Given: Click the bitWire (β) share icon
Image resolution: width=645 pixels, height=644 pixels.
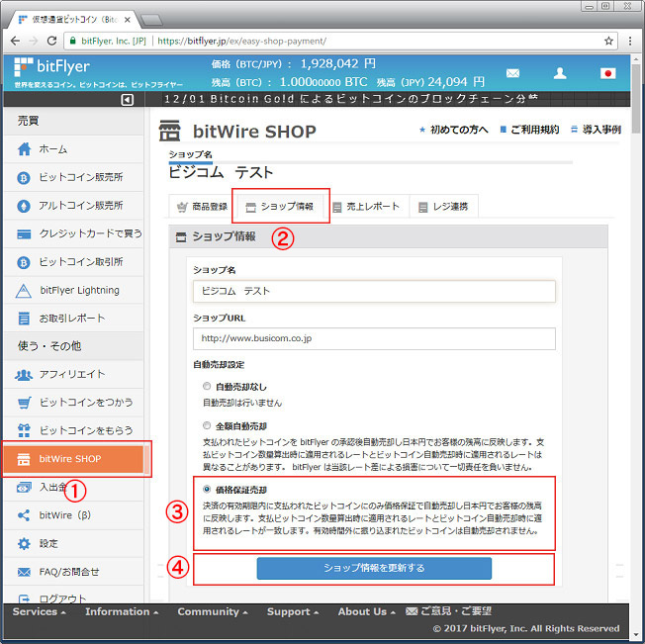Looking at the screenshot, I should (24, 515).
